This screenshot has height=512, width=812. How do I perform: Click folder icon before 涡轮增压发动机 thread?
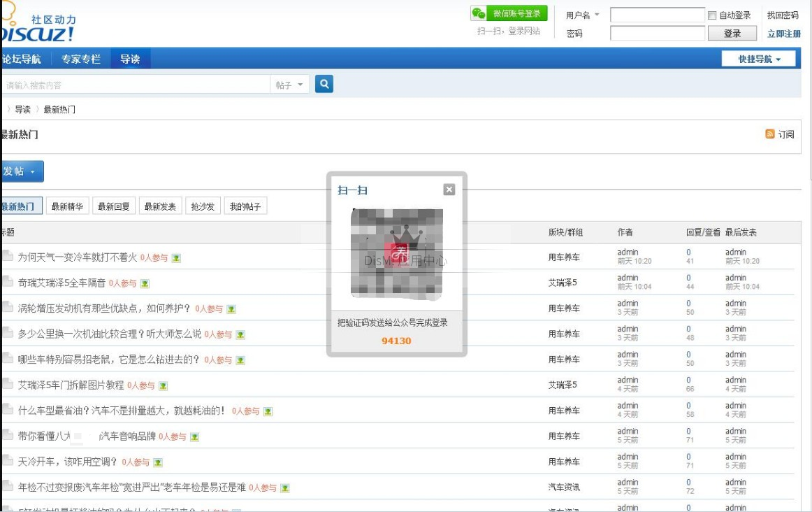7,306
